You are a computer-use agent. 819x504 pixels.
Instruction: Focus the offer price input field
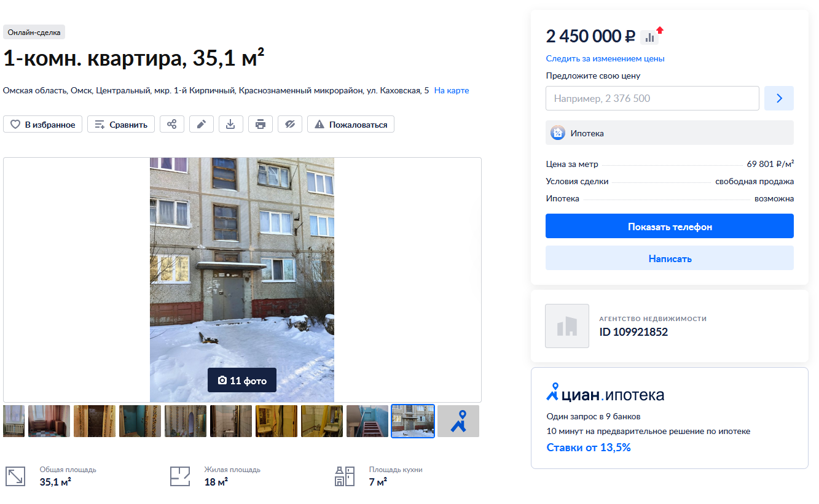point(652,98)
